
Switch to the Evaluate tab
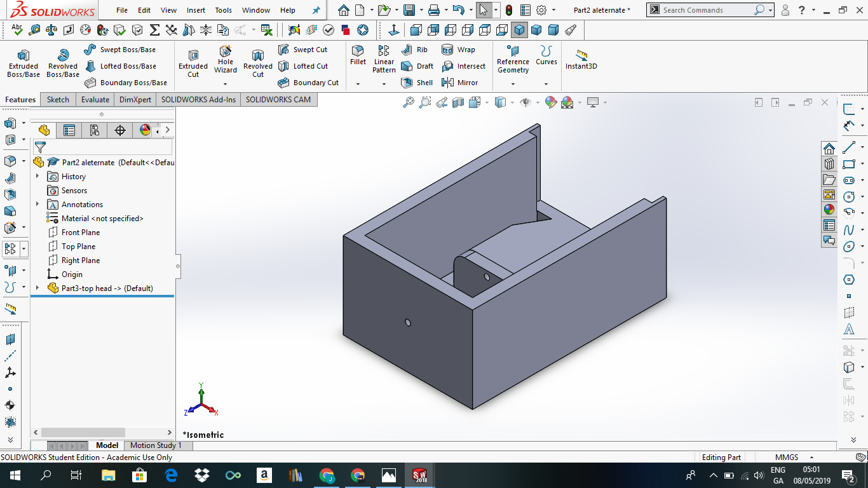click(95, 100)
